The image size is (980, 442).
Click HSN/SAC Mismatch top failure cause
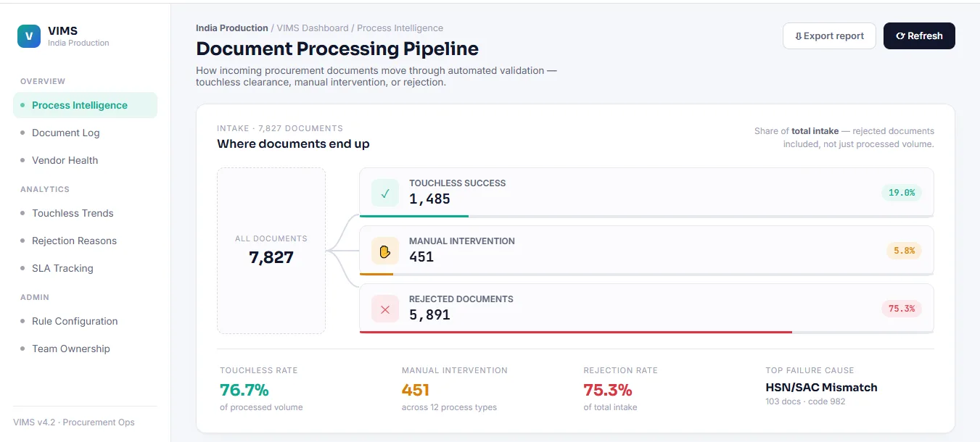[x=821, y=388]
